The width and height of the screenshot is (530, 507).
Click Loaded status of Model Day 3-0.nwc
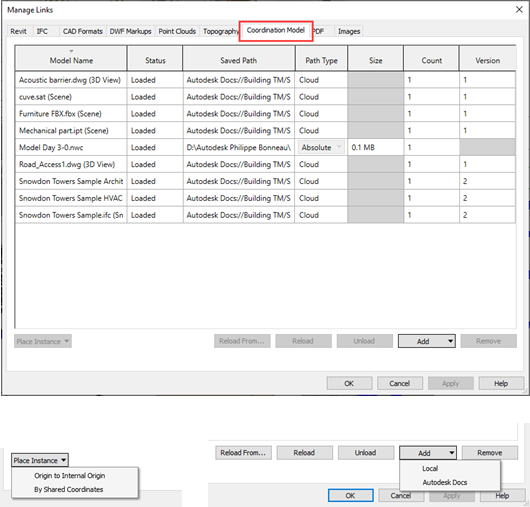[x=155, y=148]
